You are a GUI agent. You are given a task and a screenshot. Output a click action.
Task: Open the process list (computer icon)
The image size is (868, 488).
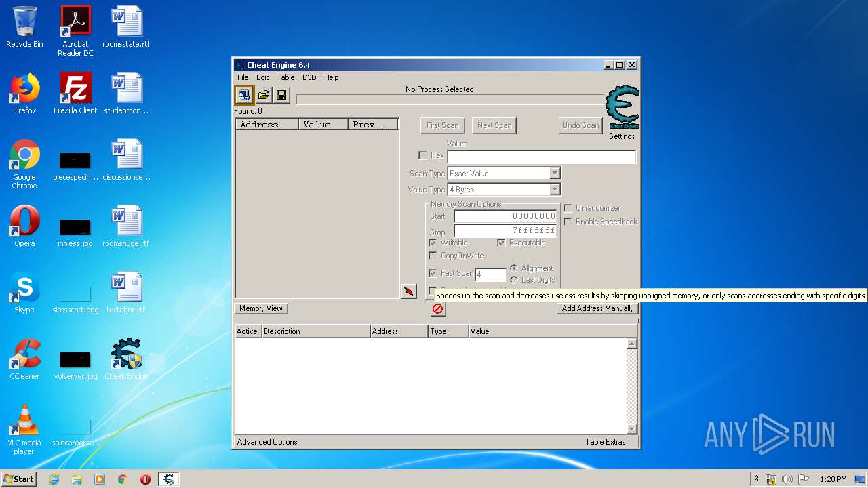pos(244,95)
